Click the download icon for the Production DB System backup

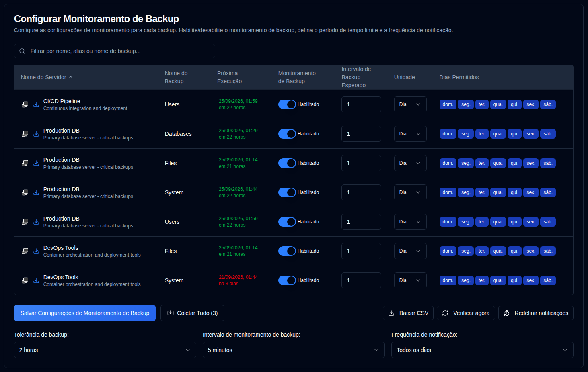36,192
